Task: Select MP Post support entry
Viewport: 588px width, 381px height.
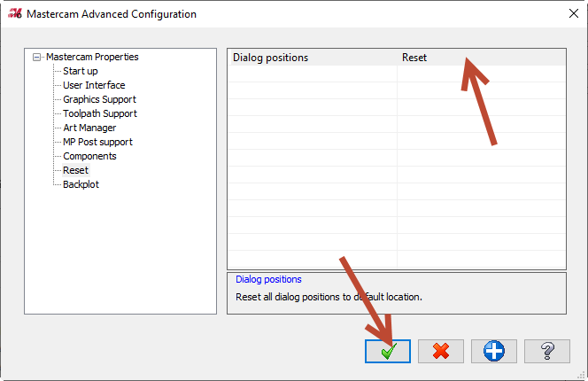Action: 97,142
